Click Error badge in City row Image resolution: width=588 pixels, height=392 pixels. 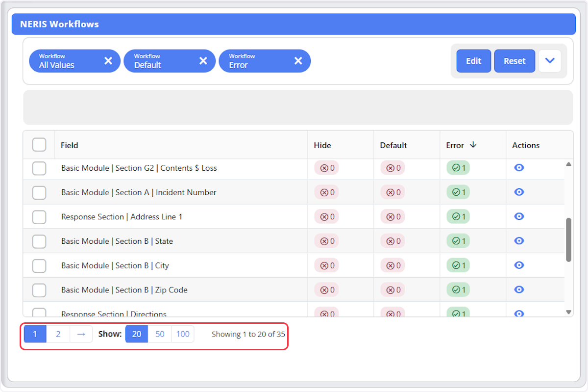458,265
